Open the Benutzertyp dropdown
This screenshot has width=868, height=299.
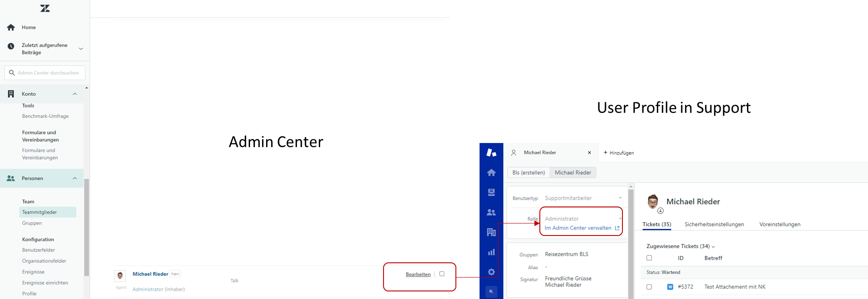coord(583,198)
